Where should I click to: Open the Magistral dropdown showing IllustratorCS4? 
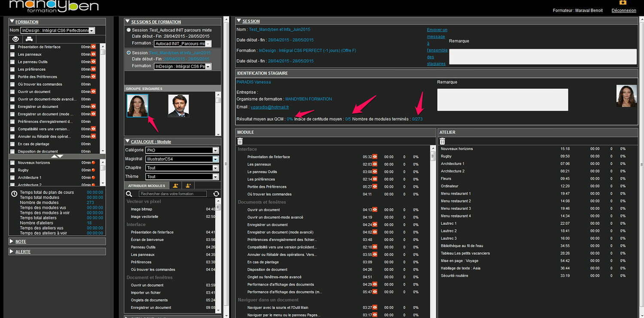point(182,159)
